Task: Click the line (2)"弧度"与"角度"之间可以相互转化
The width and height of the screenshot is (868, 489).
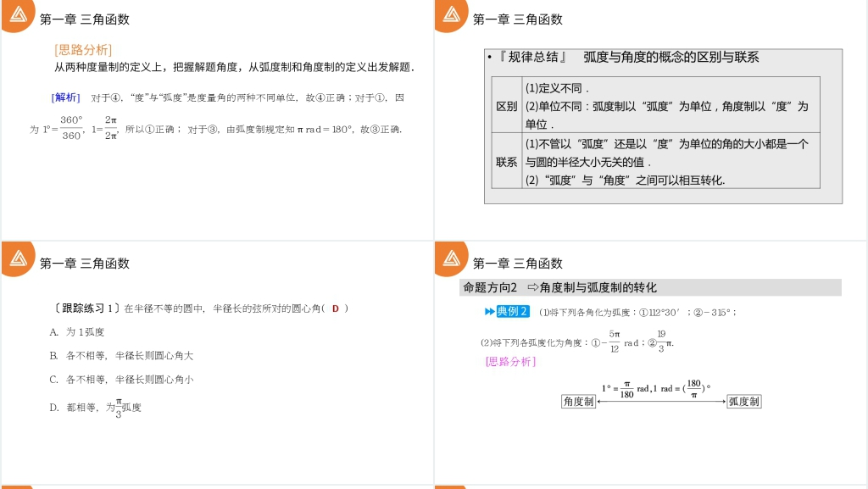Action: tap(625, 181)
